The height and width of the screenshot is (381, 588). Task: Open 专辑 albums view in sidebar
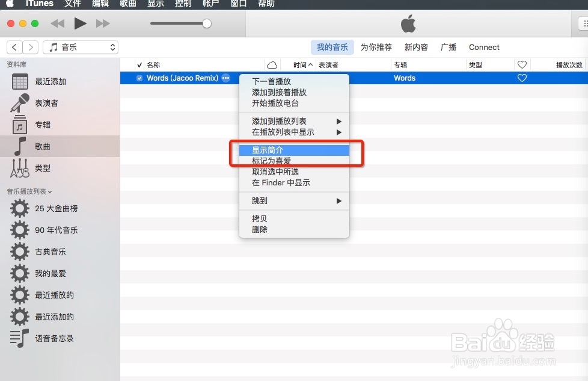pos(60,125)
